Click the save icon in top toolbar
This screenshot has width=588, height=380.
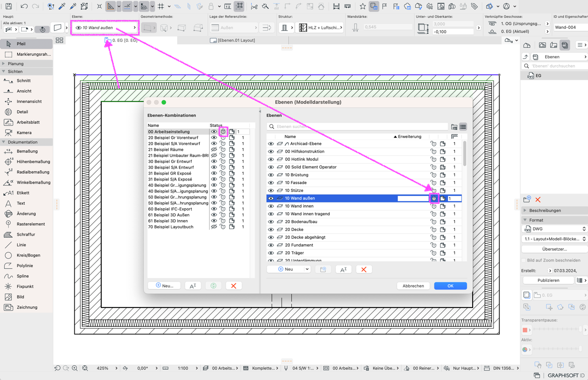pos(9,6)
